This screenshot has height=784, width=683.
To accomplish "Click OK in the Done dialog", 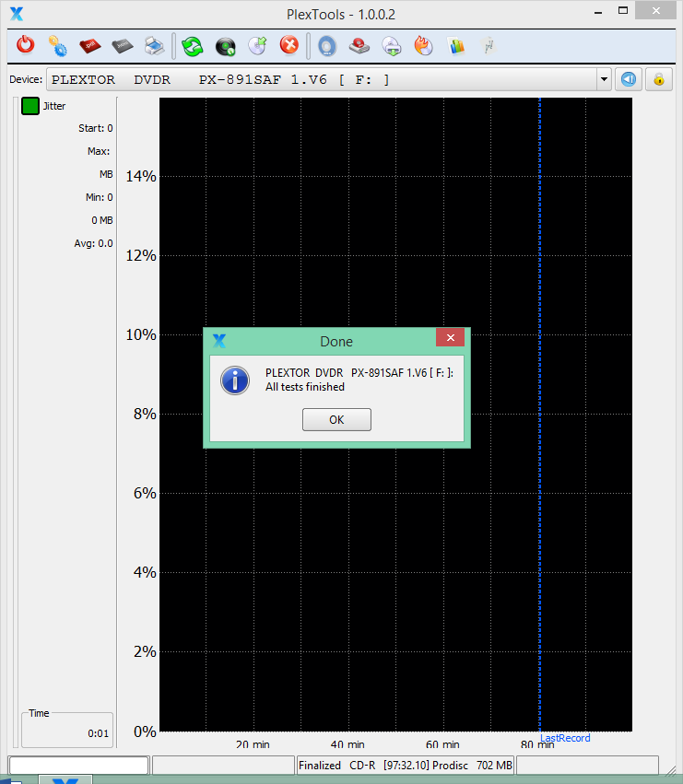I will 336,419.
